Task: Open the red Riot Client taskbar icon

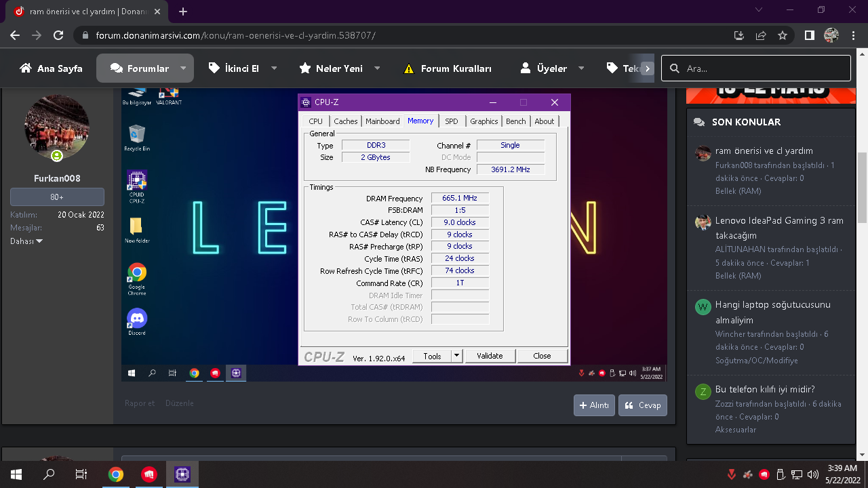Action: pos(149,474)
